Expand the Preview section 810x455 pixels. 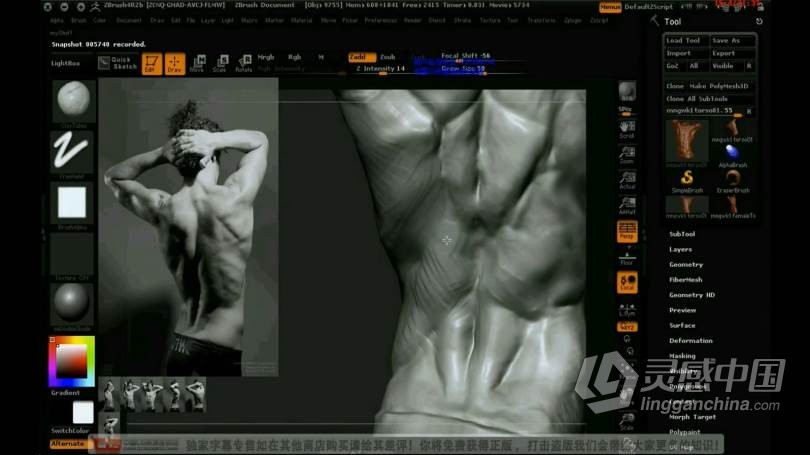pyautogui.click(x=682, y=310)
